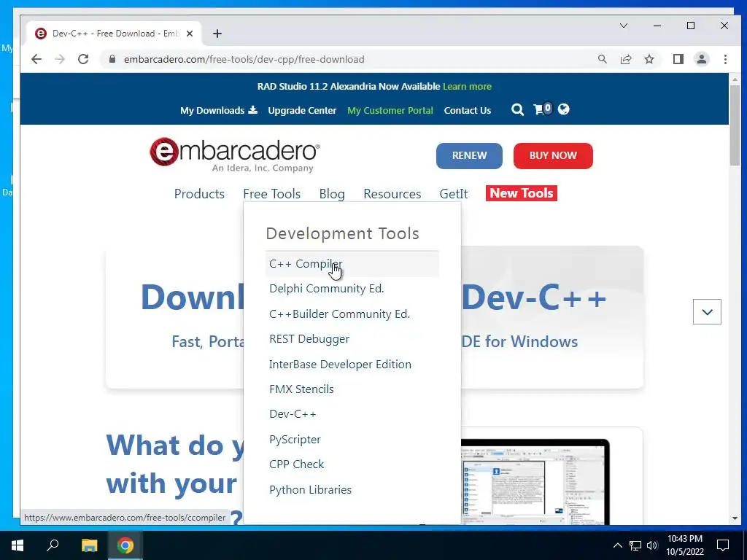Open Windows taskbar search
The height and width of the screenshot is (560, 747).
53,545
